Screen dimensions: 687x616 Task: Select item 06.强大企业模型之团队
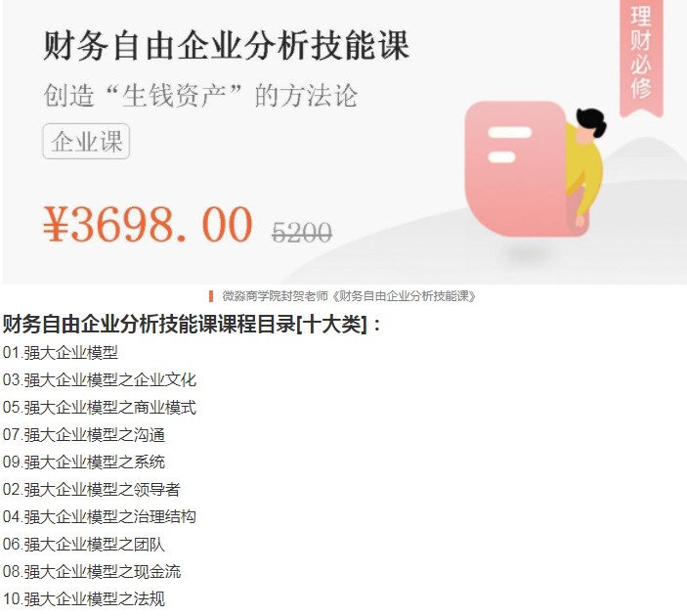(x=84, y=544)
